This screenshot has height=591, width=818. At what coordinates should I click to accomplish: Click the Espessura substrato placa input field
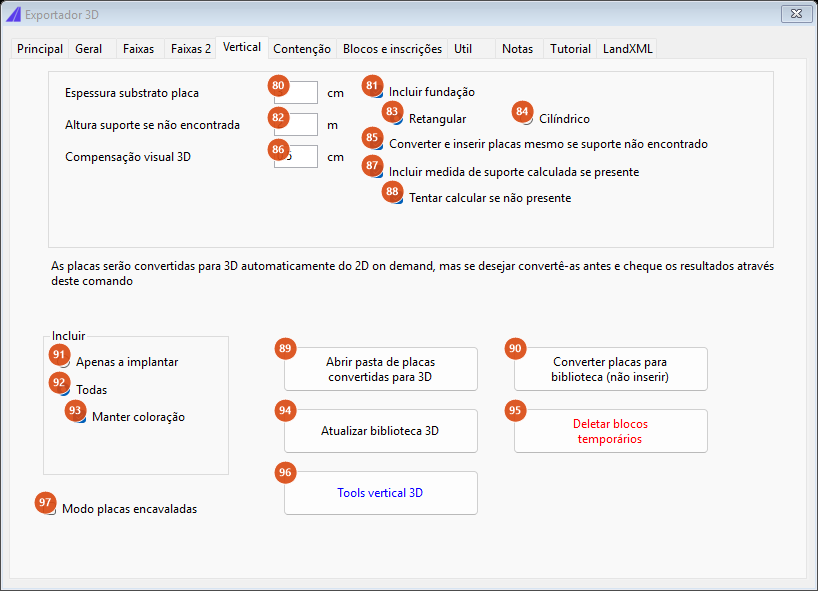pos(296,93)
